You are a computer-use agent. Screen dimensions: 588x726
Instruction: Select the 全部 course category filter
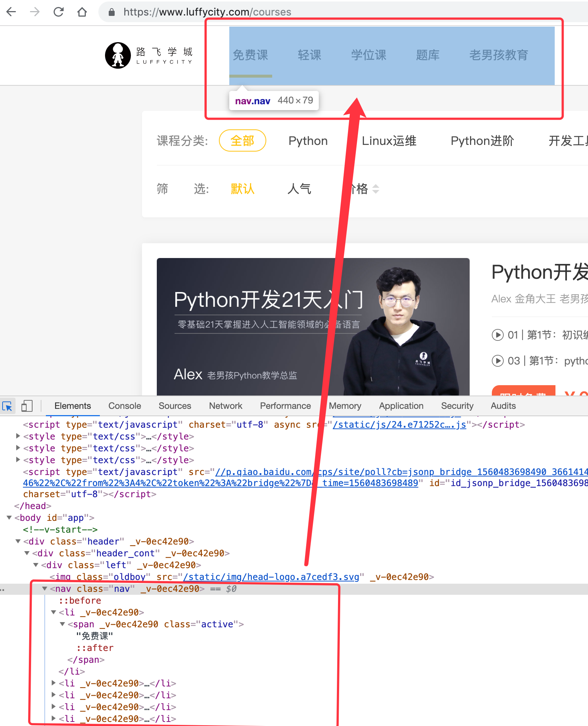[x=242, y=141]
